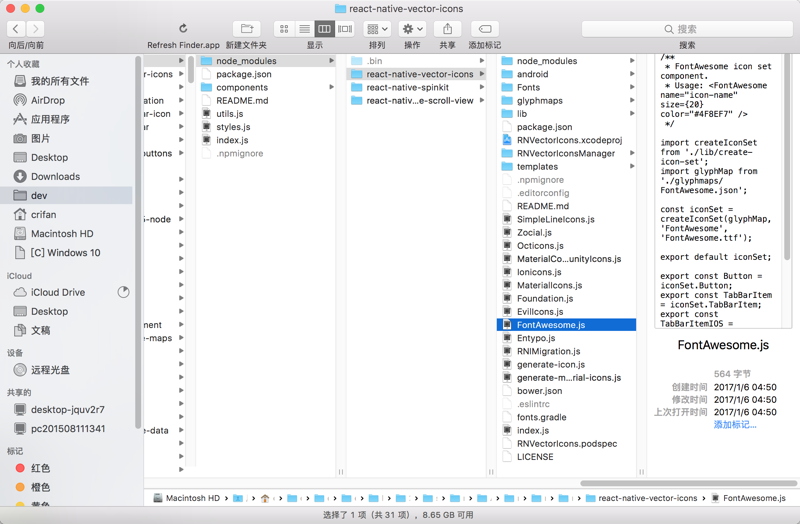Switch to Cover Flow view mode
This screenshot has width=800, height=524.
(x=345, y=29)
